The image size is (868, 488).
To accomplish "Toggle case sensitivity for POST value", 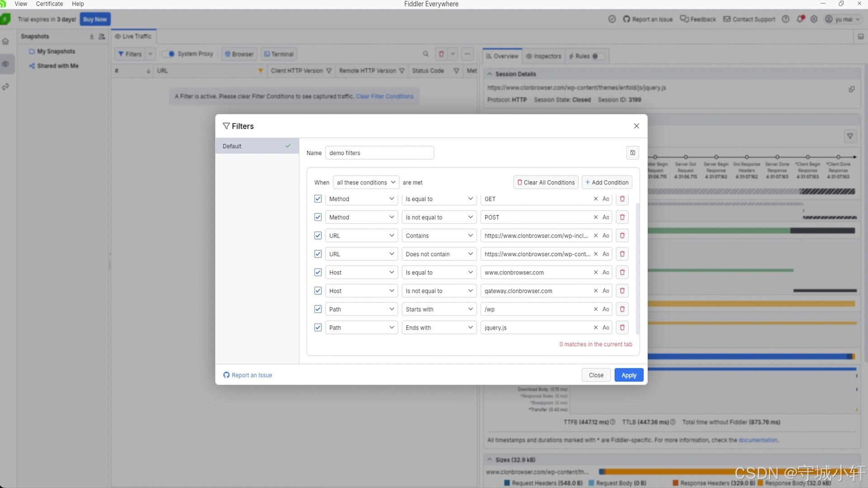I will point(606,217).
